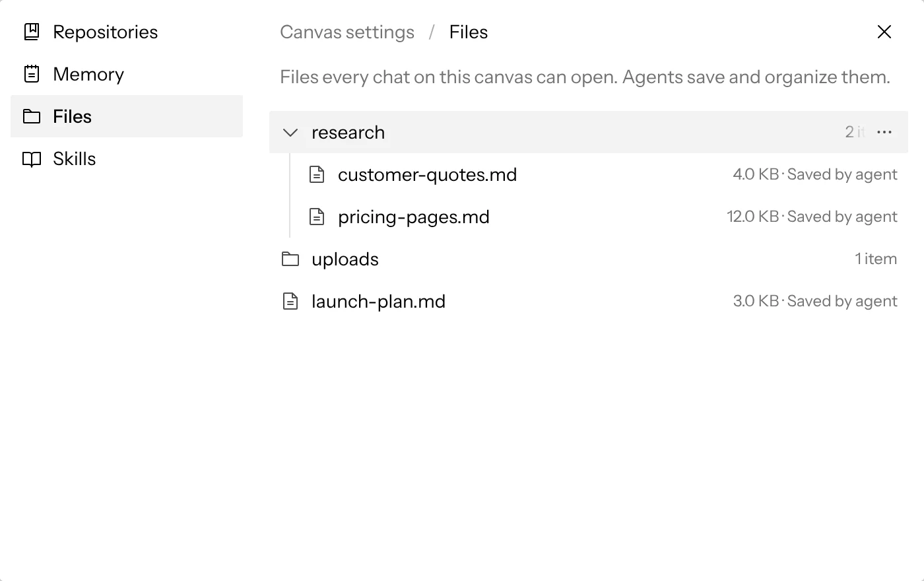
Task: Go to the Skills section
Action: pyautogui.click(x=127, y=158)
